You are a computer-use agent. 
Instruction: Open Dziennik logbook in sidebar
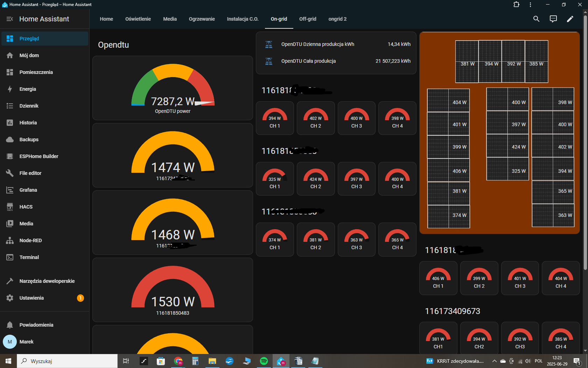tap(45, 106)
